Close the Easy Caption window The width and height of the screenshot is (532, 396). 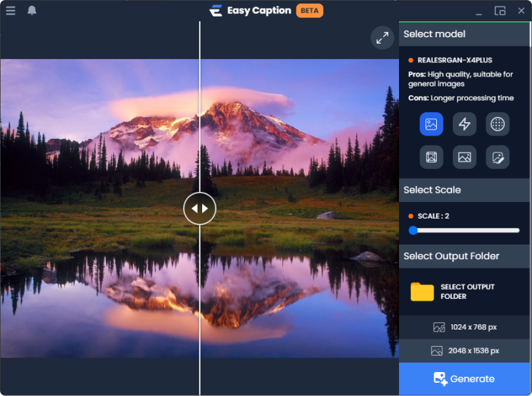[x=521, y=11]
